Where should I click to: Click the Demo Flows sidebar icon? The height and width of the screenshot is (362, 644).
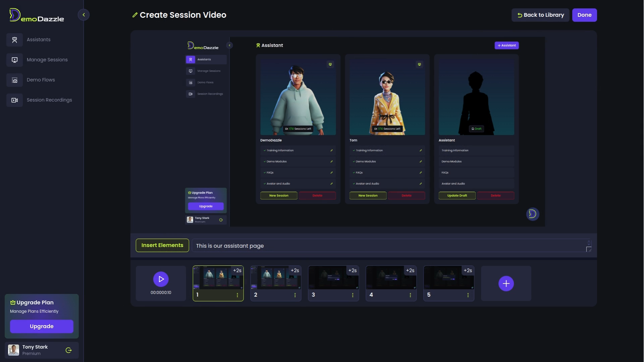pos(14,80)
